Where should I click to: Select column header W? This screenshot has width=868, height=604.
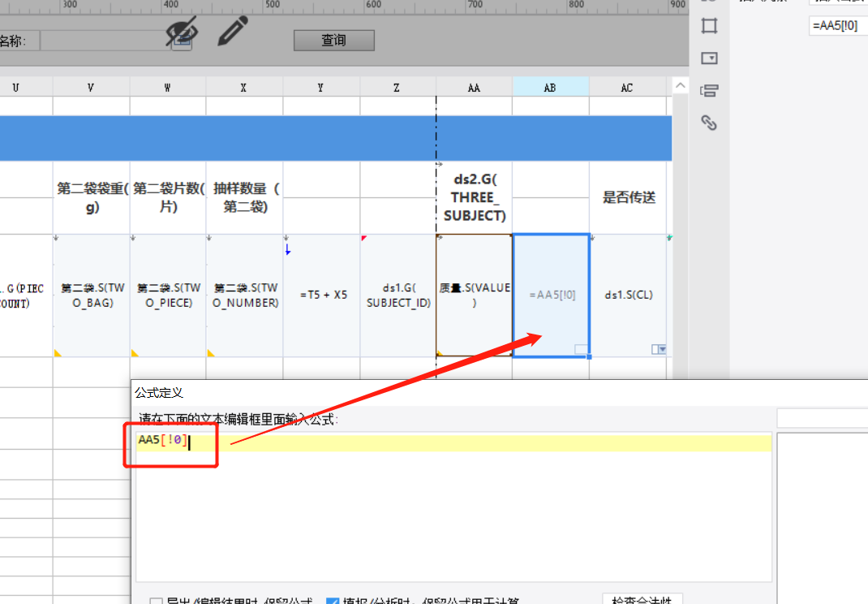click(x=167, y=88)
